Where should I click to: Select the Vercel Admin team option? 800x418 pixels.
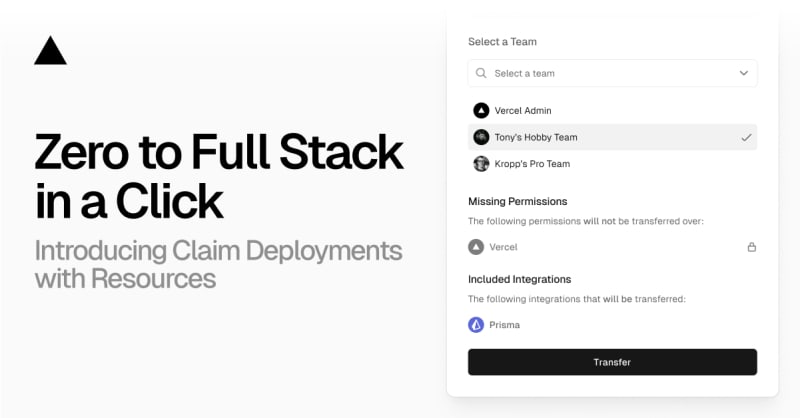click(x=523, y=111)
